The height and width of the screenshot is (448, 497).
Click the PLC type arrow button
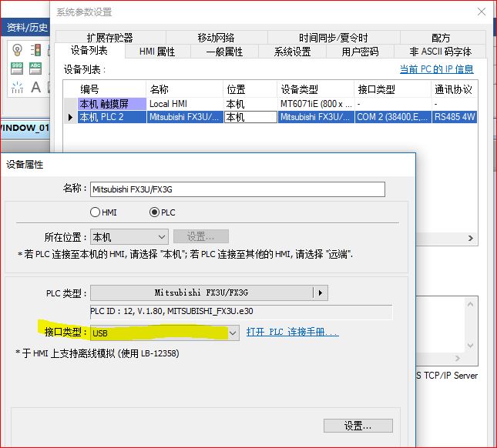click(321, 293)
